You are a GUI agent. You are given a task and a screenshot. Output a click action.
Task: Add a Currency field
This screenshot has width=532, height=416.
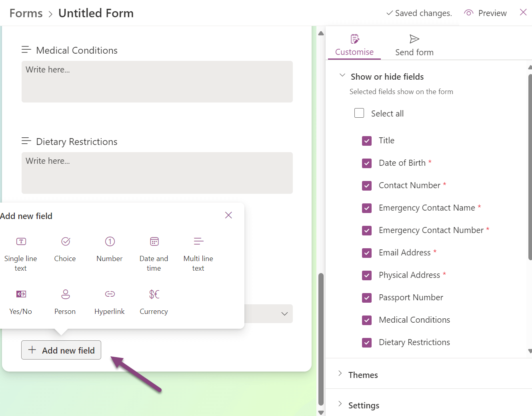(154, 301)
